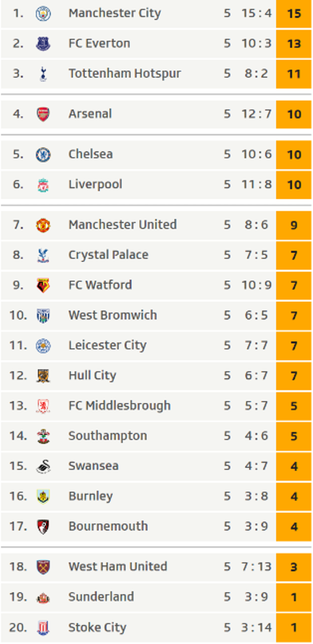Image resolution: width=313 pixels, height=644 pixels.
Task: Open the Leicester City team link
Action: click(108, 345)
